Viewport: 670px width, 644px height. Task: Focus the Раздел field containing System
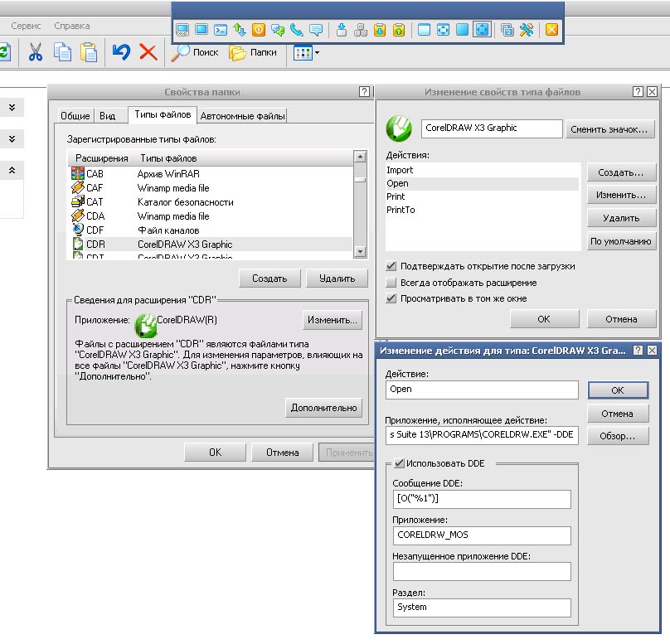click(482, 608)
